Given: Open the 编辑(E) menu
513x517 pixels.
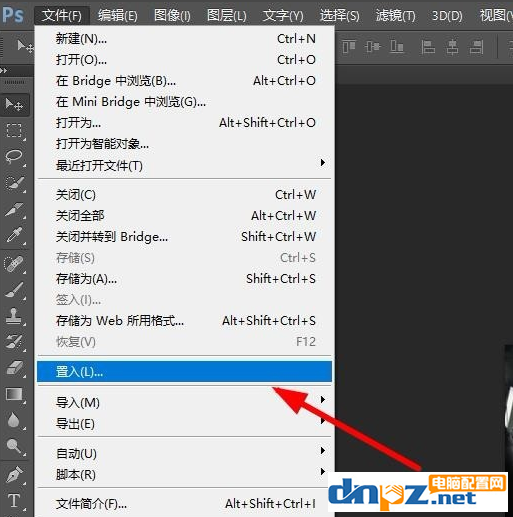Looking at the screenshot, I should [x=117, y=15].
